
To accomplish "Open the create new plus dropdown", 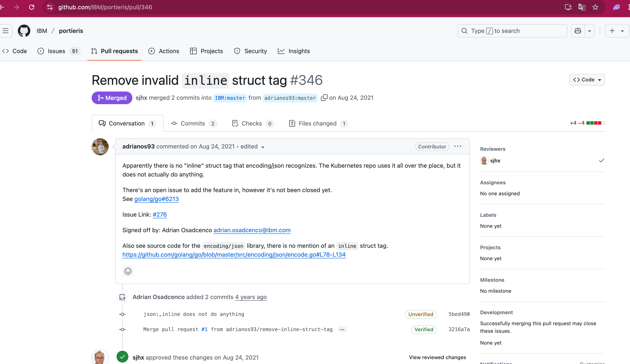I will point(617,31).
